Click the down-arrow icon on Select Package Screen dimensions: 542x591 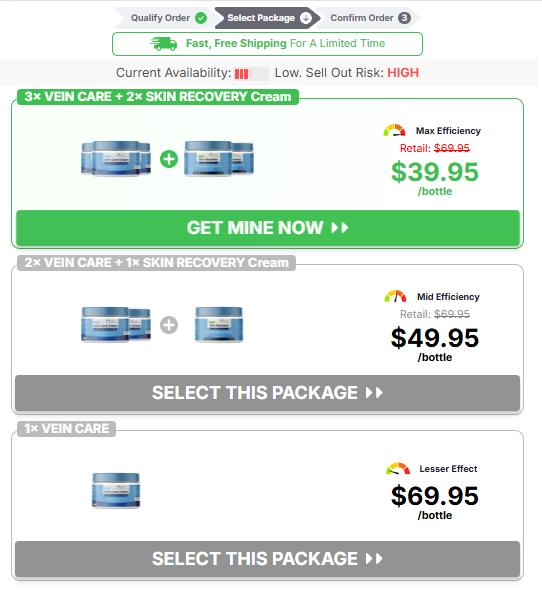[x=306, y=18]
